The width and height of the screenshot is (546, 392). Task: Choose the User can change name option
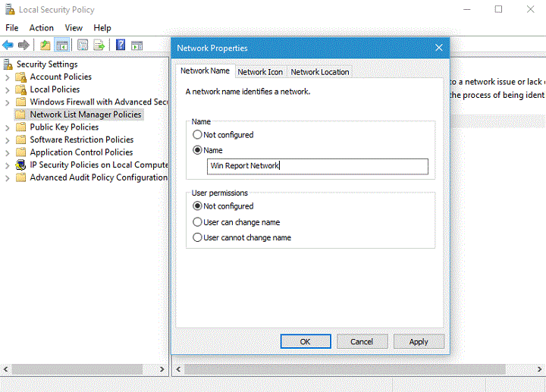point(198,222)
